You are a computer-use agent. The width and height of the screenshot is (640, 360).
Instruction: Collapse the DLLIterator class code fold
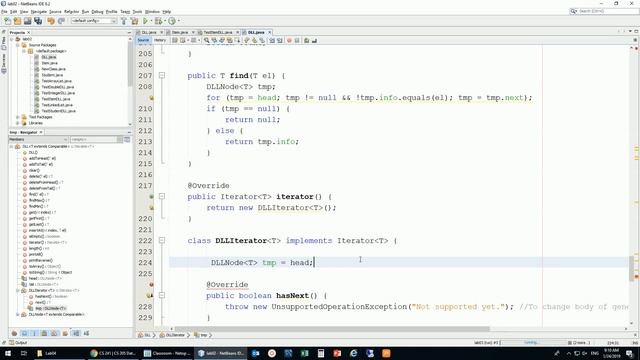pos(162,240)
